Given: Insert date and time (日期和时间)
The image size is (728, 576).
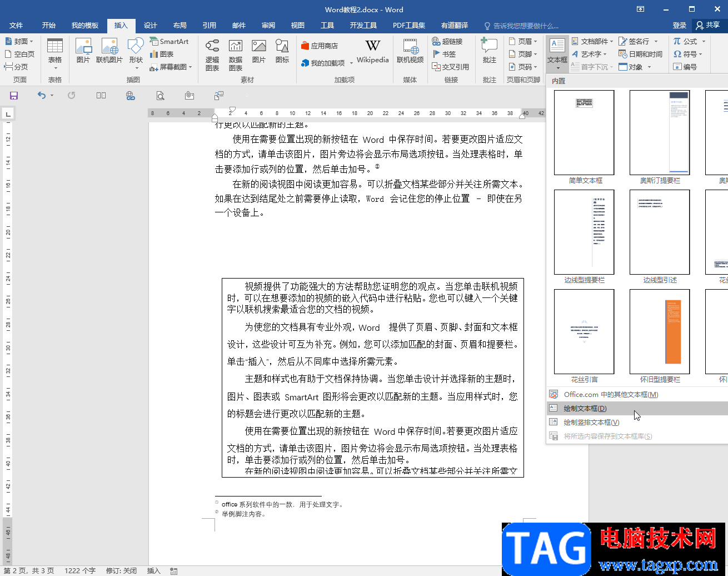Looking at the screenshot, I should (x=641, y=54).
